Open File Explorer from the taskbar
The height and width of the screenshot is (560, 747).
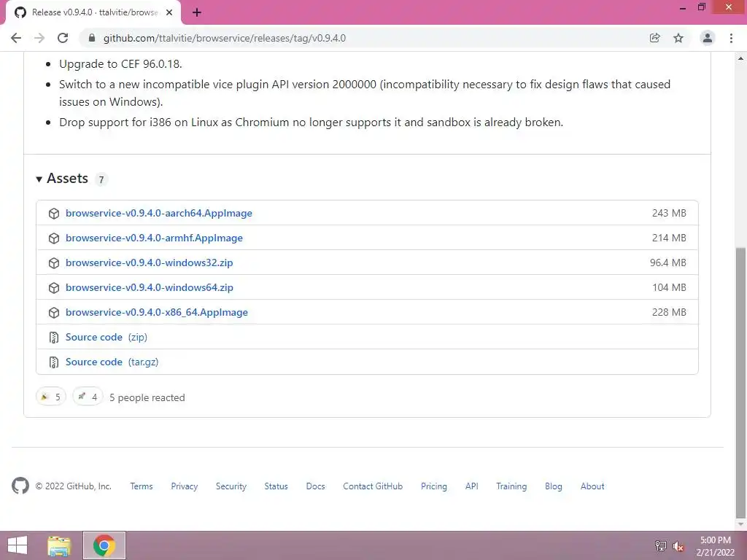coord(59,545)
